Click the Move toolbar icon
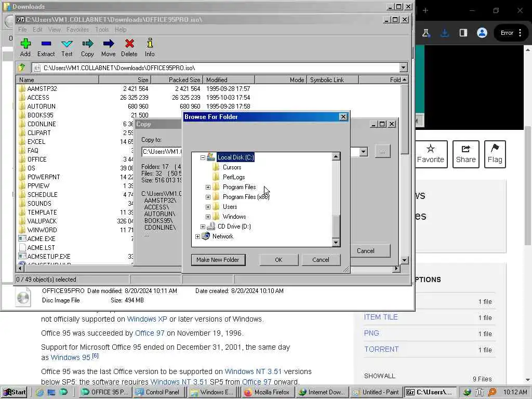The width and height of the screenshot is (532, 399). click(x=108, y=47)
